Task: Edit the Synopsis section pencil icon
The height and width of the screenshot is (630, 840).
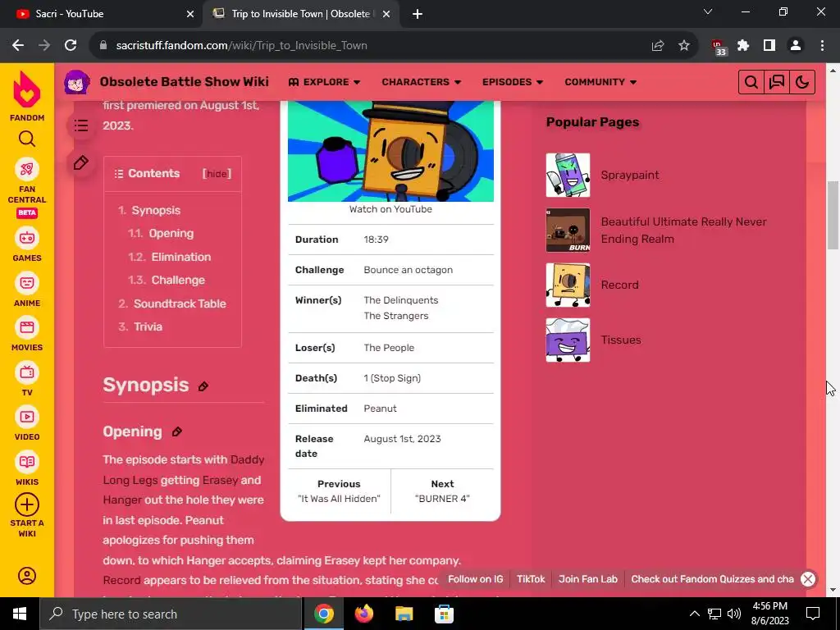Action: coord(203,386)
